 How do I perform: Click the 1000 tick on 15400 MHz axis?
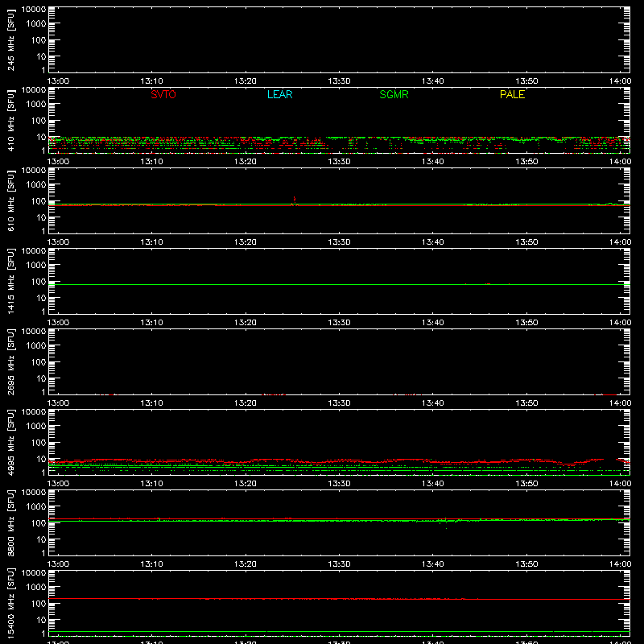point(36,588)
